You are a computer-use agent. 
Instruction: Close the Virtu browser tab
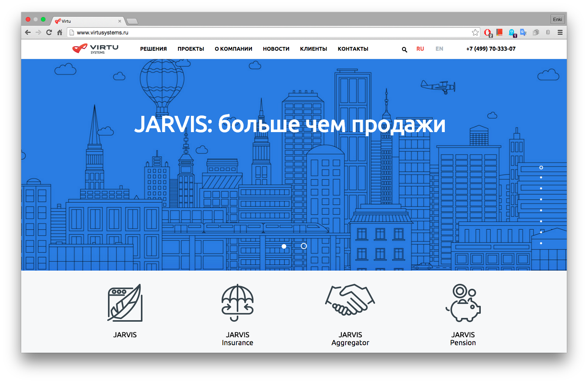120,21
